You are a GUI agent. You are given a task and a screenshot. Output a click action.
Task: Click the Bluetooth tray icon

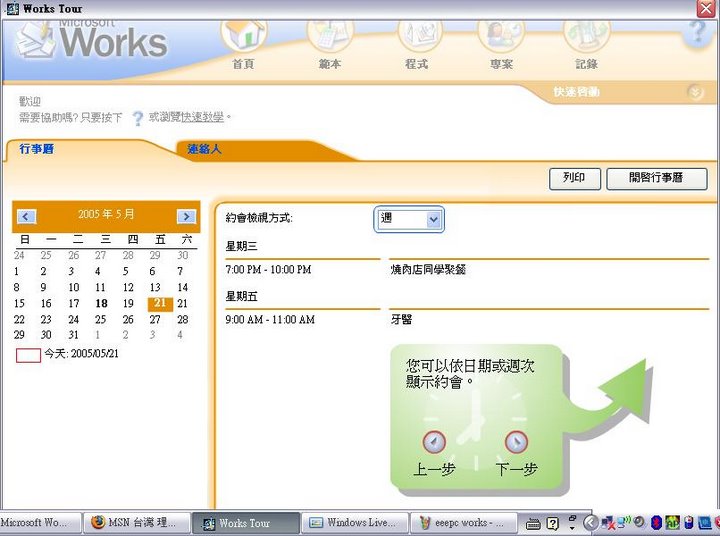coord(657,523)
